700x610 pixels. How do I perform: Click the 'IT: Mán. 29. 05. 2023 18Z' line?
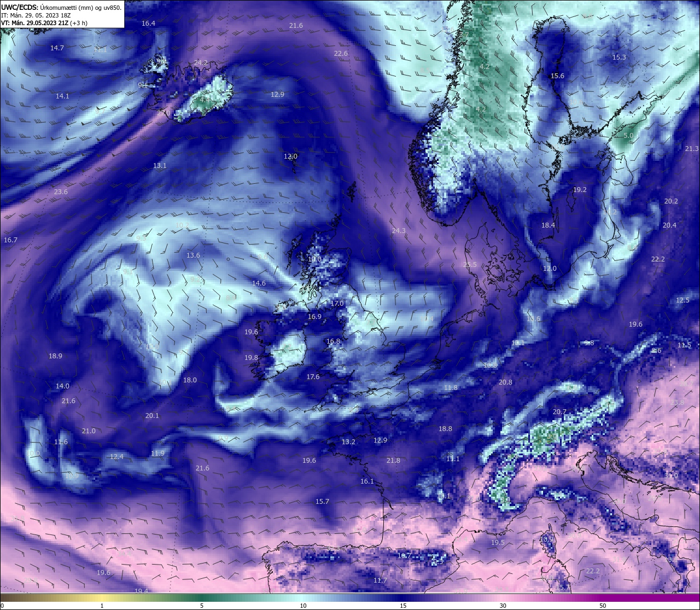coord(36,15)
